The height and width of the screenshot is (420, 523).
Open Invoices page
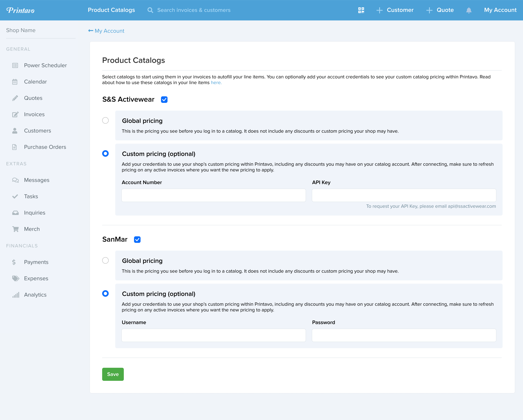tap(34, 114)
